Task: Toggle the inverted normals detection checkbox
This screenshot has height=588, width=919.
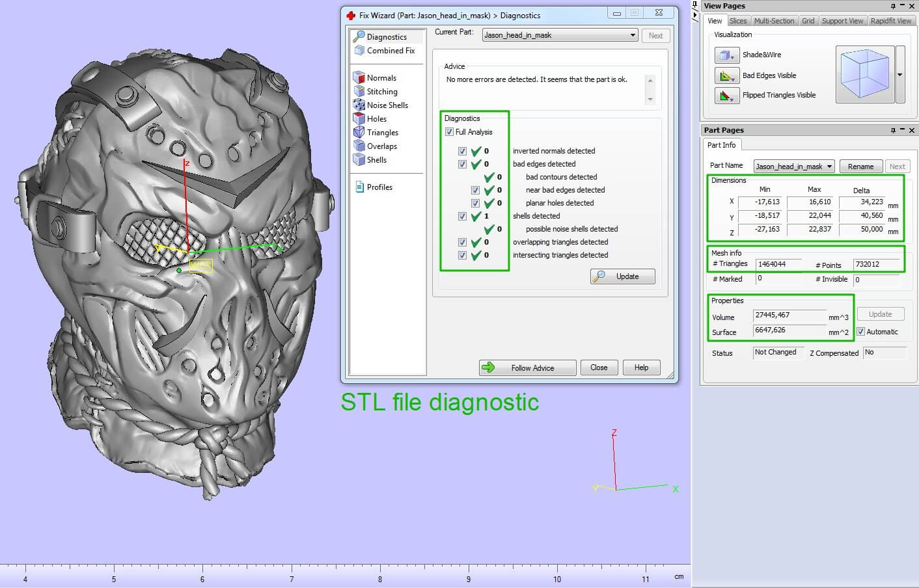Action: click(462, 151)
